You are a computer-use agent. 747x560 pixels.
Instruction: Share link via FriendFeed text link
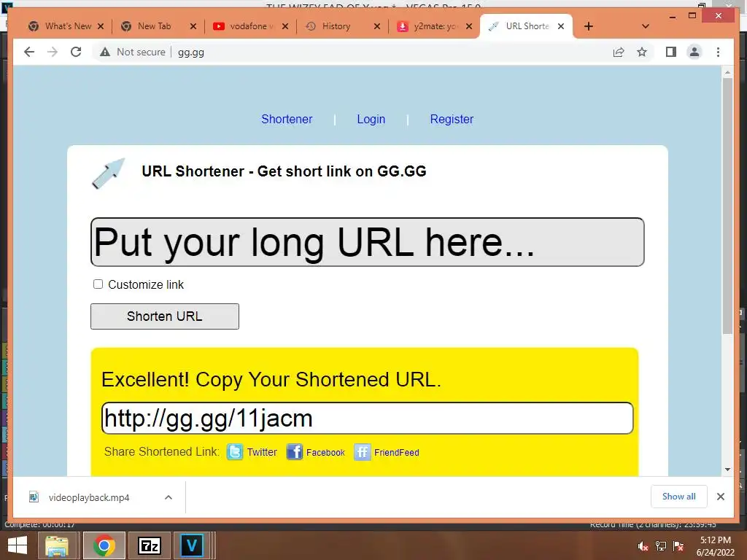pos(397,452)
